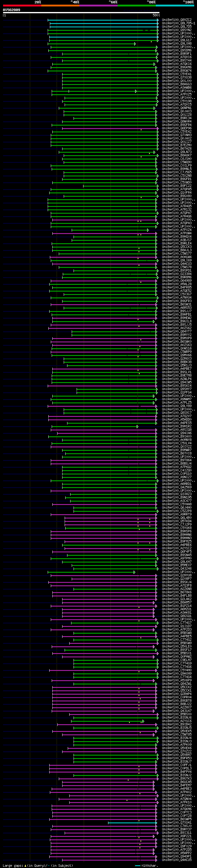
Task: Click the orange ~40% identity legend segment
Action: click(61, 6)
